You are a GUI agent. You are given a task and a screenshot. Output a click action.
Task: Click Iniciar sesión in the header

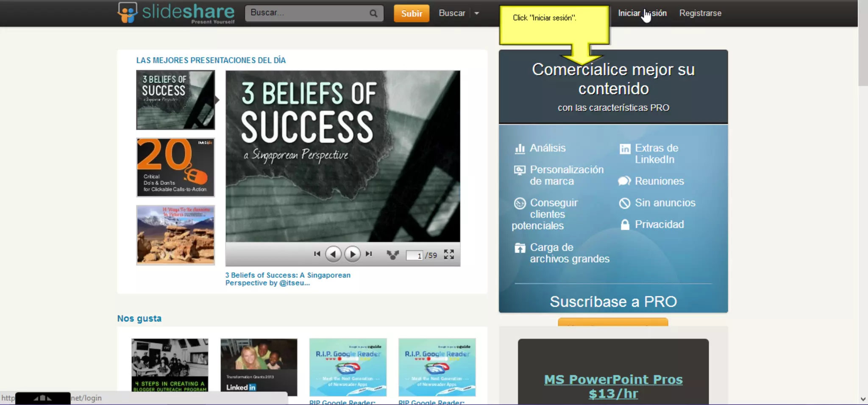click(642, 13)
